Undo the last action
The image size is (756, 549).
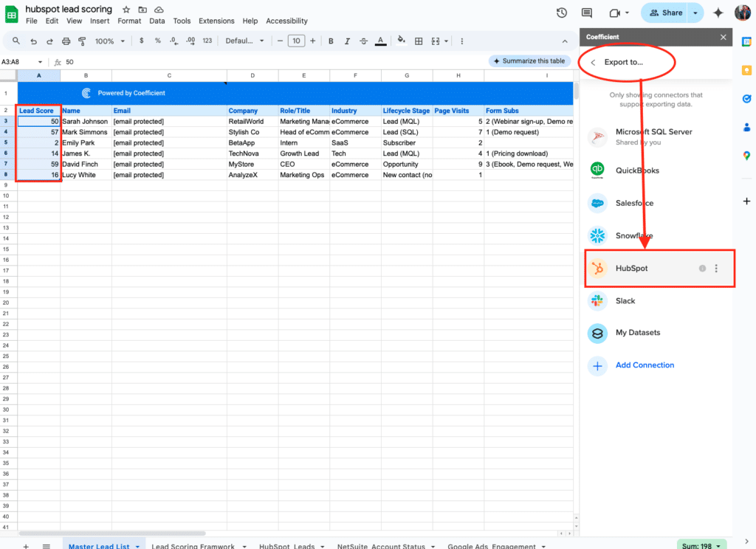click(x=33, y=41)
